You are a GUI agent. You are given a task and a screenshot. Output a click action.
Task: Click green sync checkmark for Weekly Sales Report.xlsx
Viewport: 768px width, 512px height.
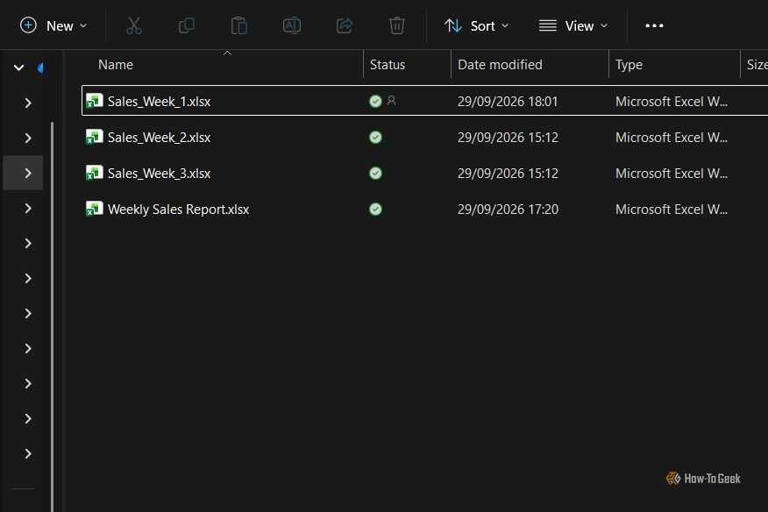(x=376, y=209)
